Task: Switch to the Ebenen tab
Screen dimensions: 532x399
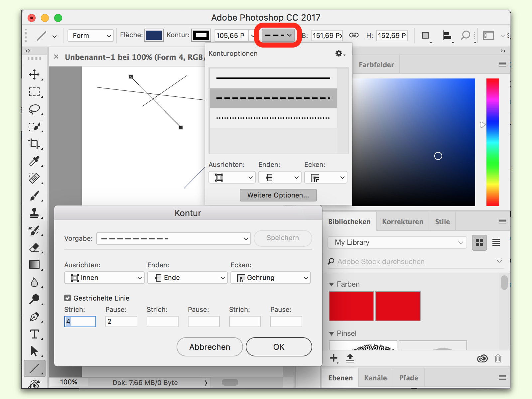Action: click(340, 378)
